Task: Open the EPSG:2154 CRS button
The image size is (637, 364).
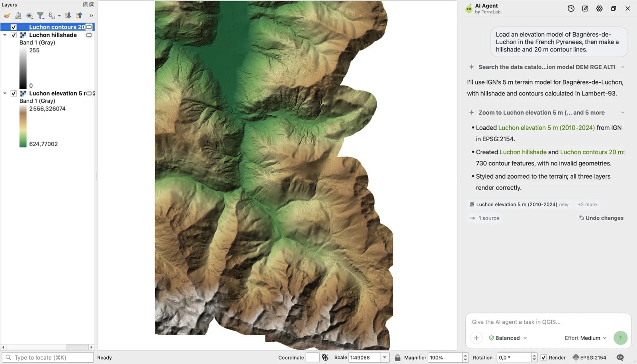Action: (589, 358)
